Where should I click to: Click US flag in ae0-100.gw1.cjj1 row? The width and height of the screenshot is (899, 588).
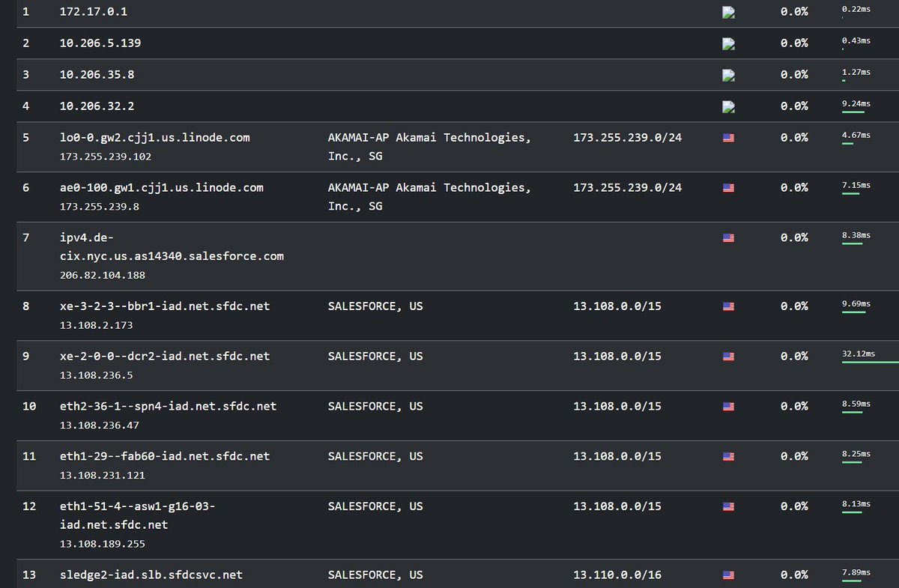tap(728, 188)
